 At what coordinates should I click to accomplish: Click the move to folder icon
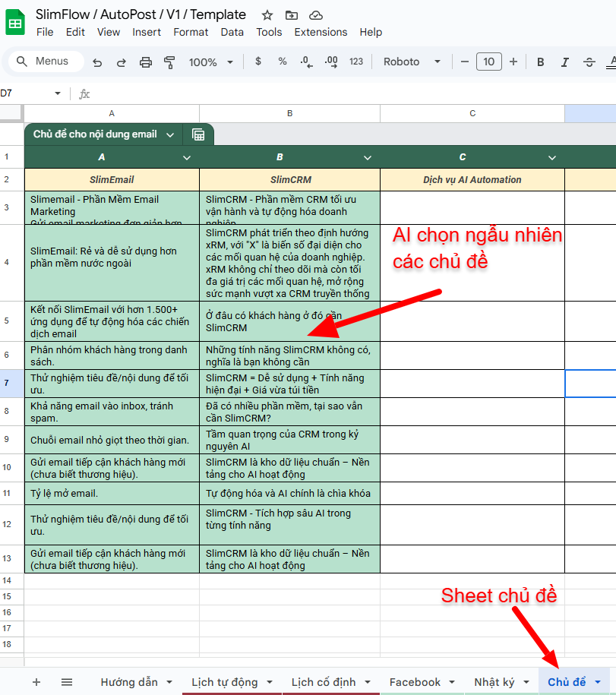coord(292,15)
